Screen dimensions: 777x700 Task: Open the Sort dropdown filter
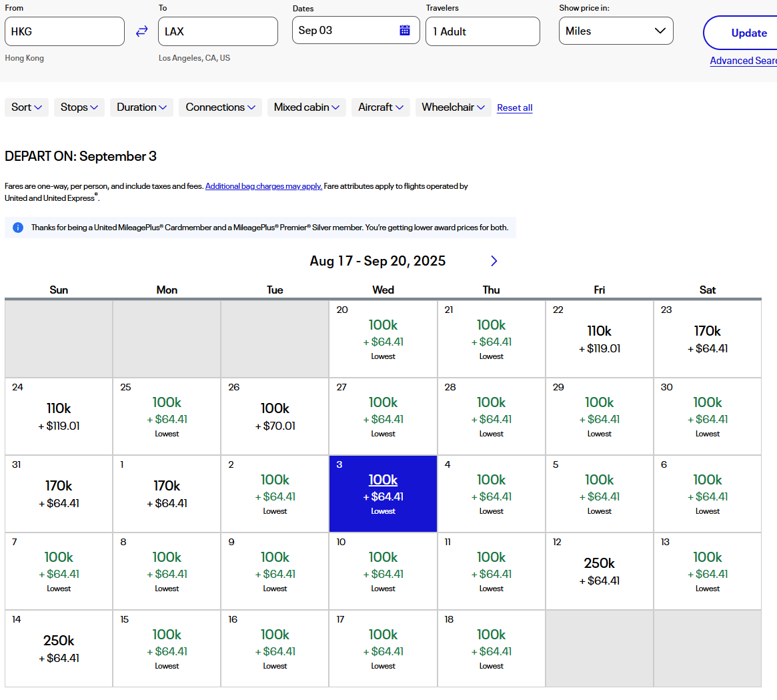pos(27,107)
